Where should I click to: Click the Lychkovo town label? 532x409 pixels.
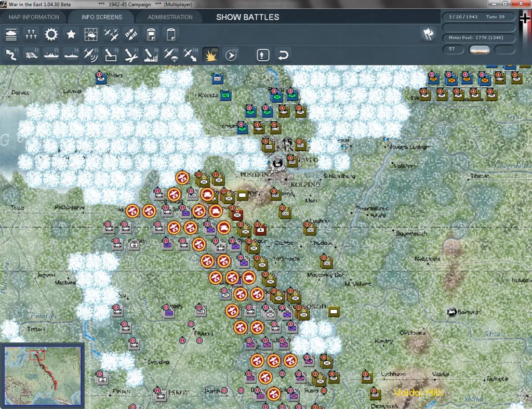click(393, 374)
